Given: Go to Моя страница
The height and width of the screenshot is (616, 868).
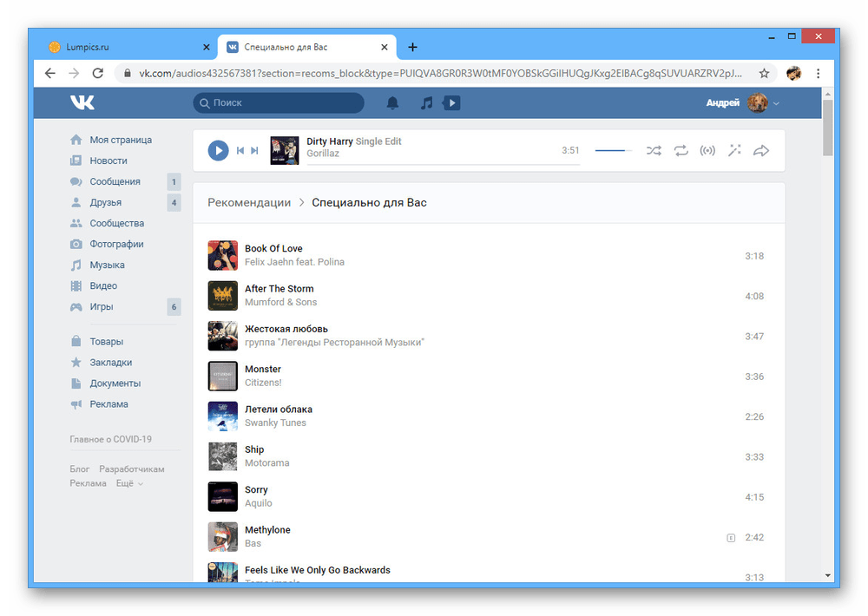Looking at the screenshot, I should [x=121, y=140].
